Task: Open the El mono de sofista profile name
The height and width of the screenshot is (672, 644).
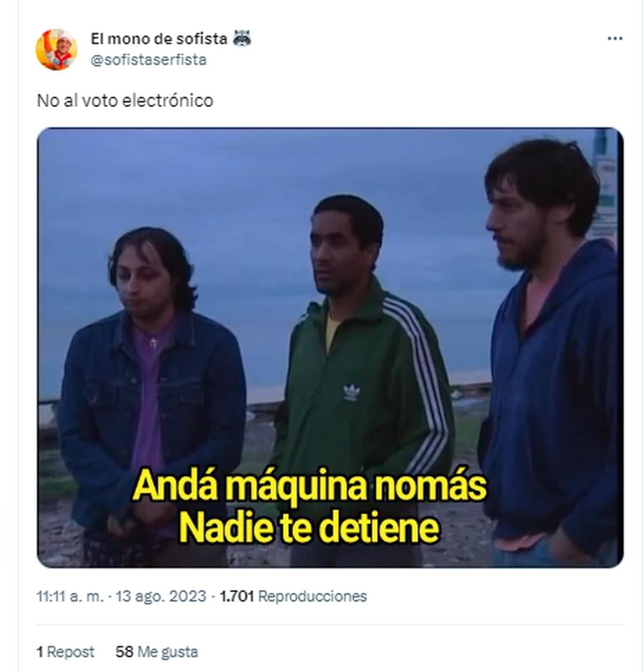Action: 159,39
